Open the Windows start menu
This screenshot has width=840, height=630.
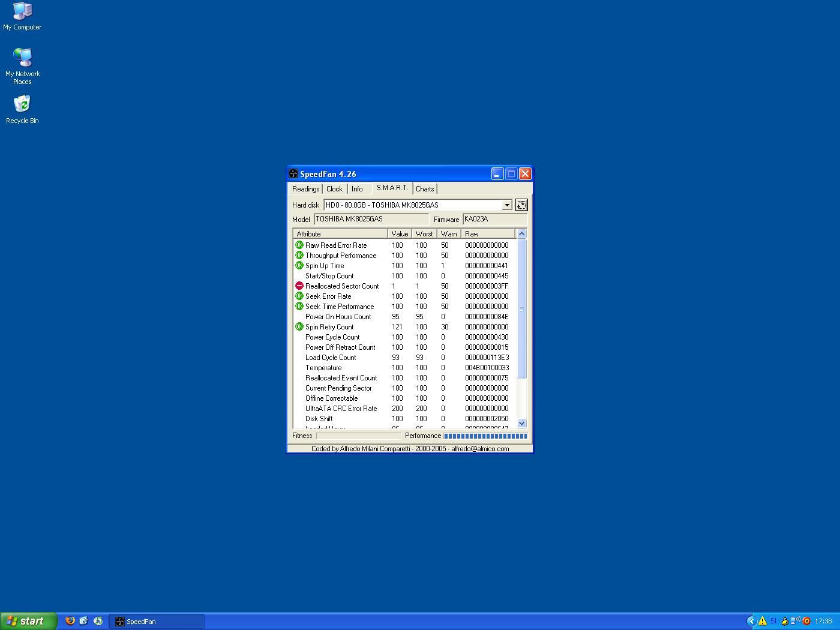click(x=28, y=621)
